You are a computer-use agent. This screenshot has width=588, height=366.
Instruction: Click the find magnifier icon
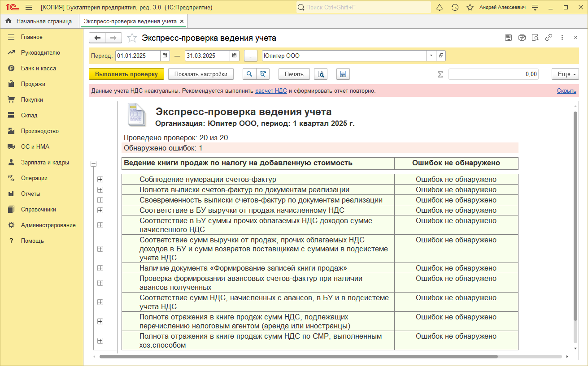[x=249, y=74]
